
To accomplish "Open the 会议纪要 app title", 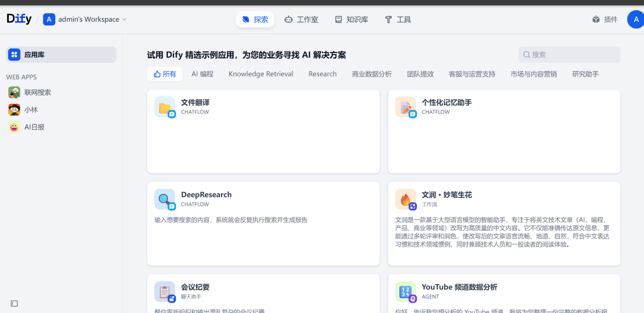I will tap(195, 287).
